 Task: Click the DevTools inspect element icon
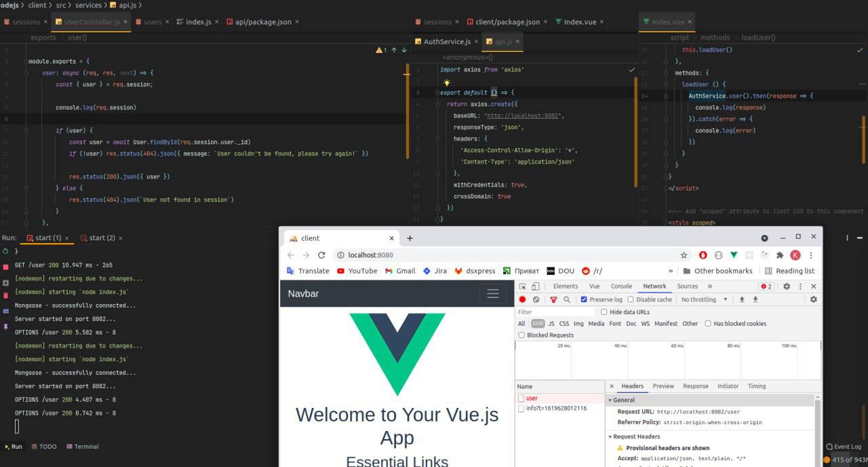coord(522,286)
